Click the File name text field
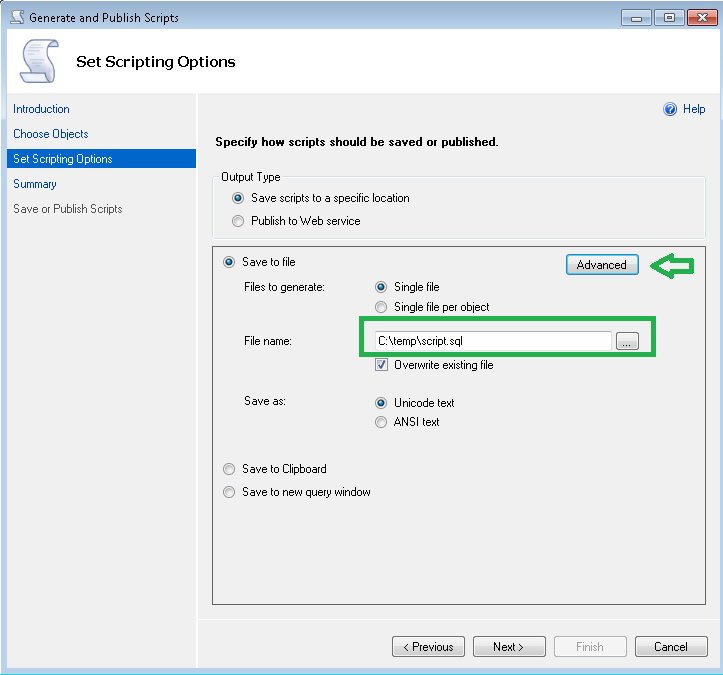This screenshot has height=675, width=723. [x=490, y=341]
